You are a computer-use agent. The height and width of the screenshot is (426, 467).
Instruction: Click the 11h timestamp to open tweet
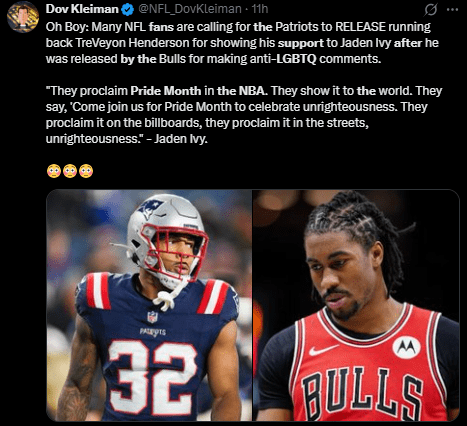coord(260,9)
